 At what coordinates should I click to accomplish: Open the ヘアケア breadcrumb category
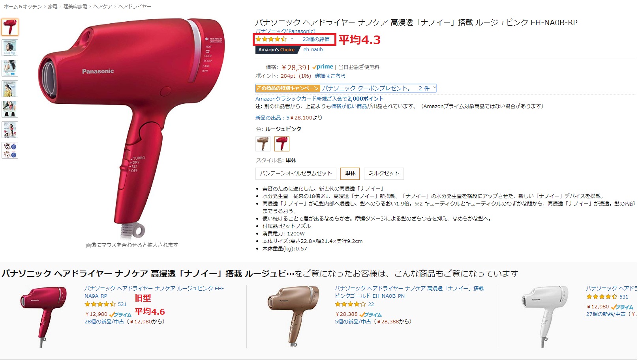click(103, 7)
